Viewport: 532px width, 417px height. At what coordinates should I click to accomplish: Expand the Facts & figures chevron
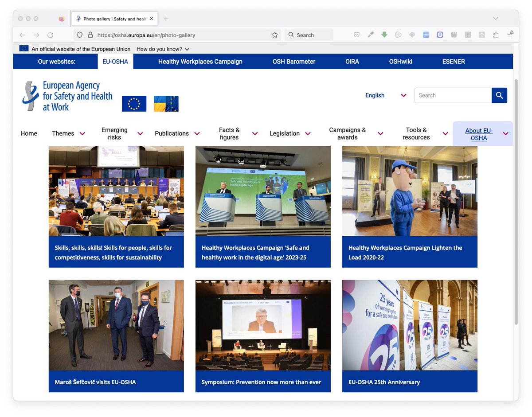click(x=255, y=133)
